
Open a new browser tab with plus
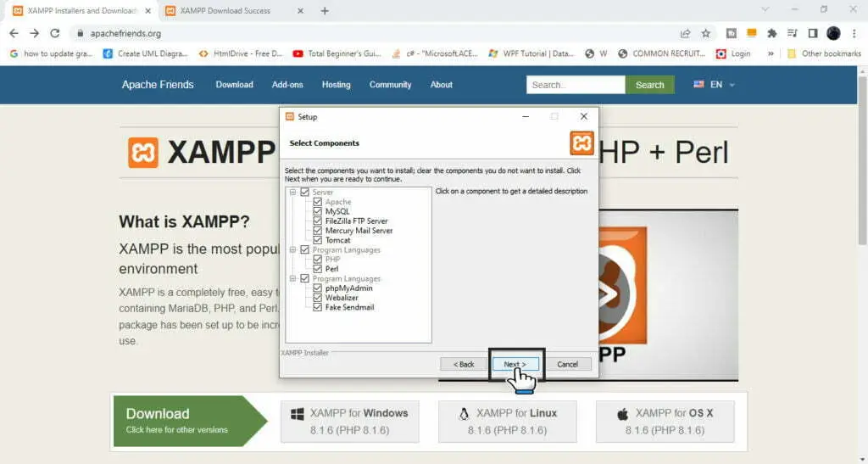[x=325, y=10]
